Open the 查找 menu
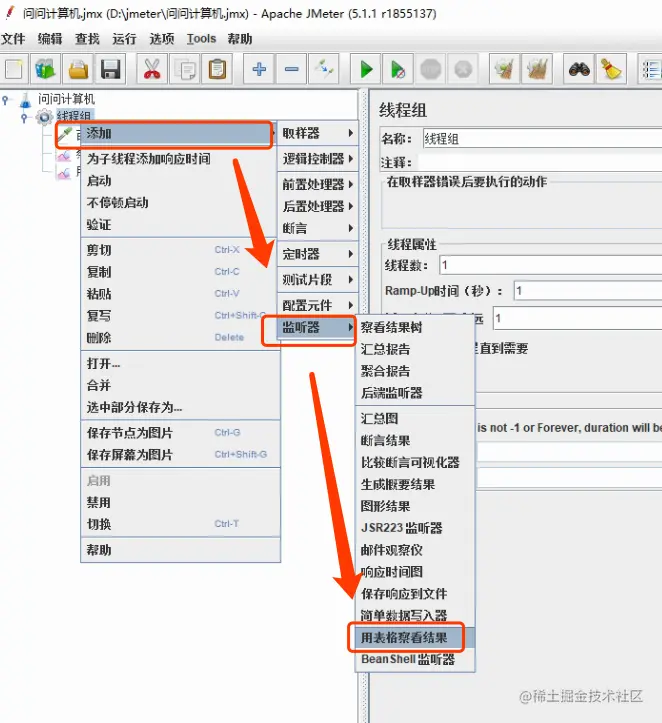 (87, 39)
